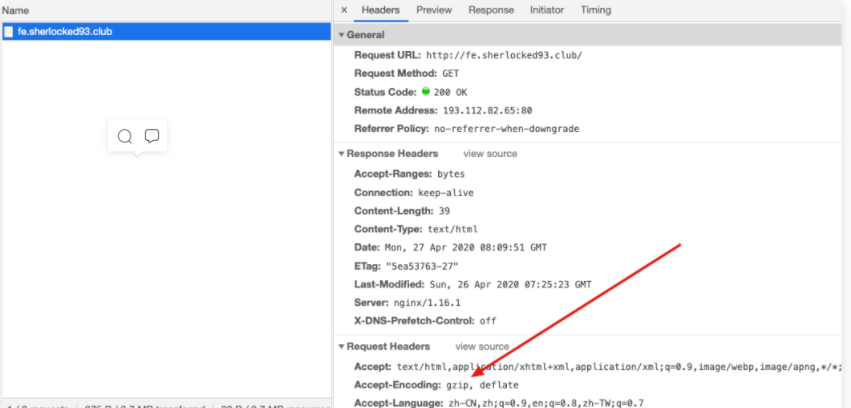Close the request details panel

click(344, 10)
